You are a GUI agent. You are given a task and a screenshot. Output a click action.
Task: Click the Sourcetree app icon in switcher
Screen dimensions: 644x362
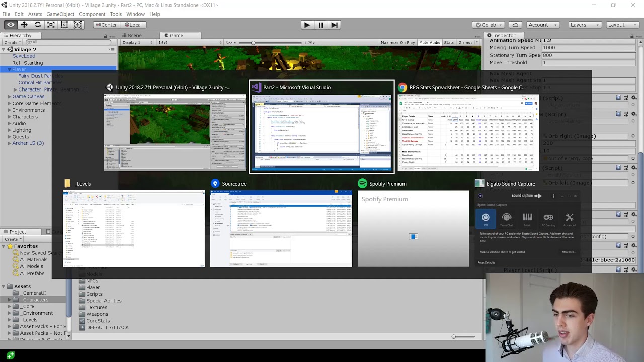(215, 184)
